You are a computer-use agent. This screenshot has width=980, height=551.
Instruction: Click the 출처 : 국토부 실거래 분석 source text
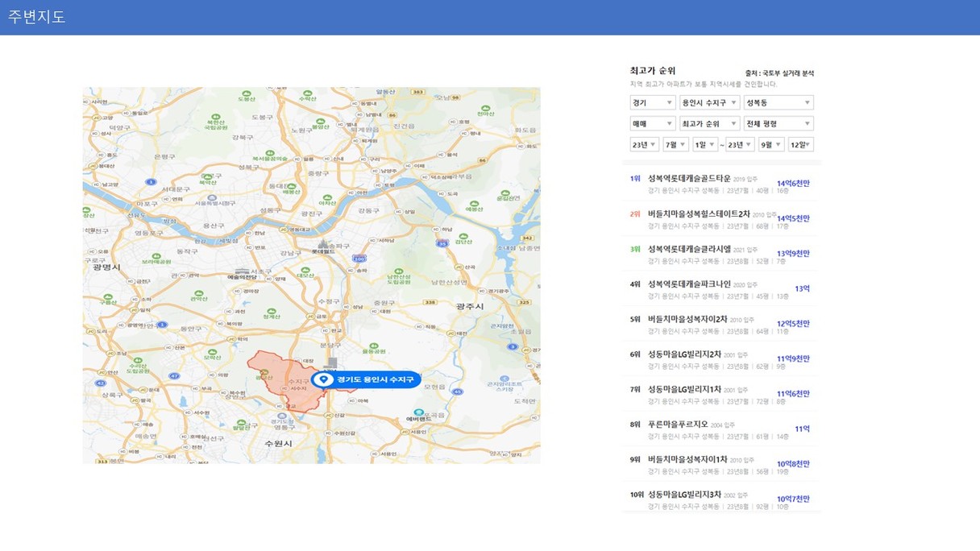point(779,73)
